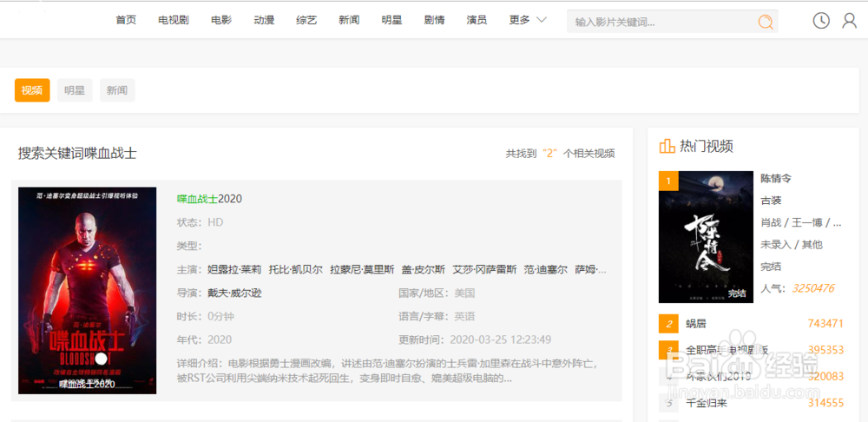Click actor 盖·皮尔斯
Screen dimensions: 868x422
point(424,270)
